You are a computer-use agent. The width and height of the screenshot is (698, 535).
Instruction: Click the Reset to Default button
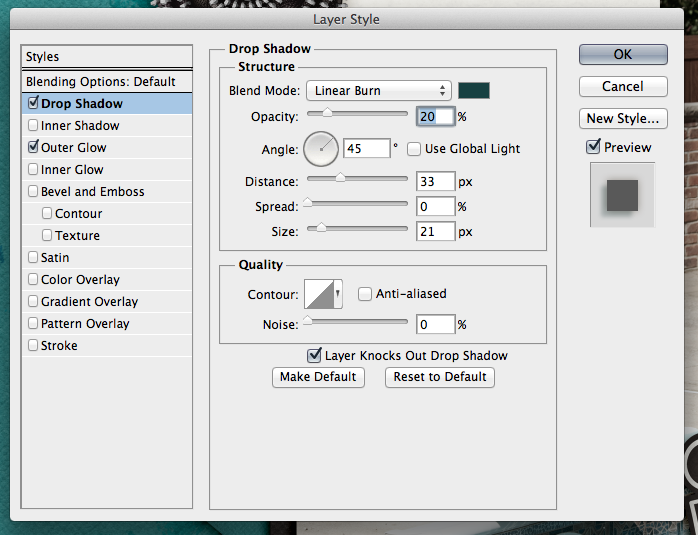click(440, 377)
